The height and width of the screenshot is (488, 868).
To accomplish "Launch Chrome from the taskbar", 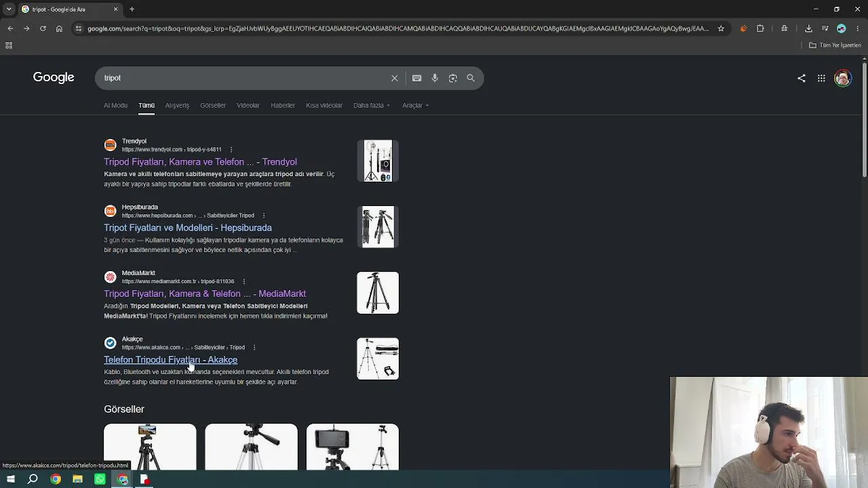I will tap(56, 479).
